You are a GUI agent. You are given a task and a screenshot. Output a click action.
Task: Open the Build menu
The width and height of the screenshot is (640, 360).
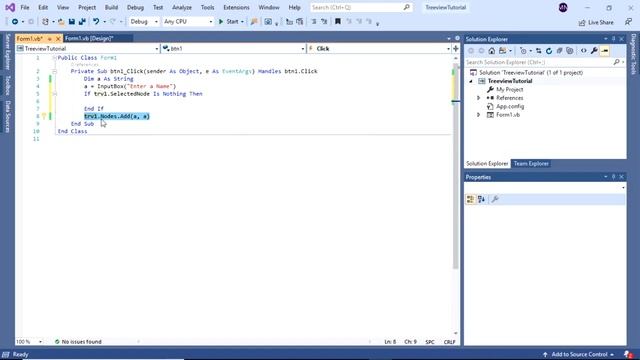pos(111,7)
